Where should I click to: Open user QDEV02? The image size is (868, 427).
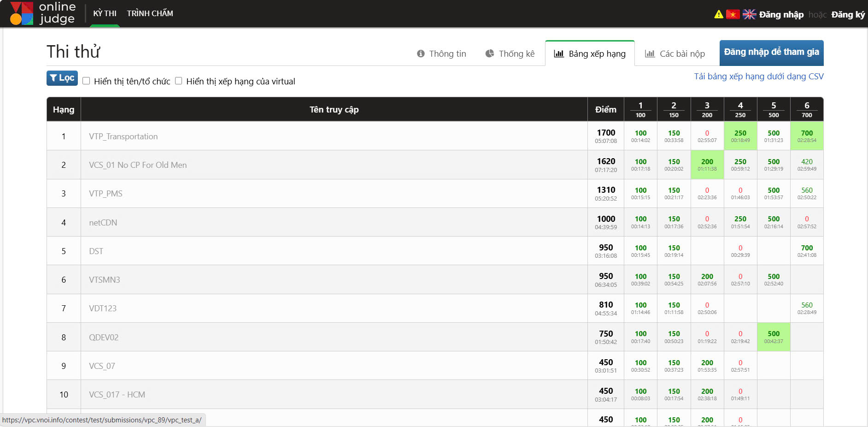pos(104,338)
